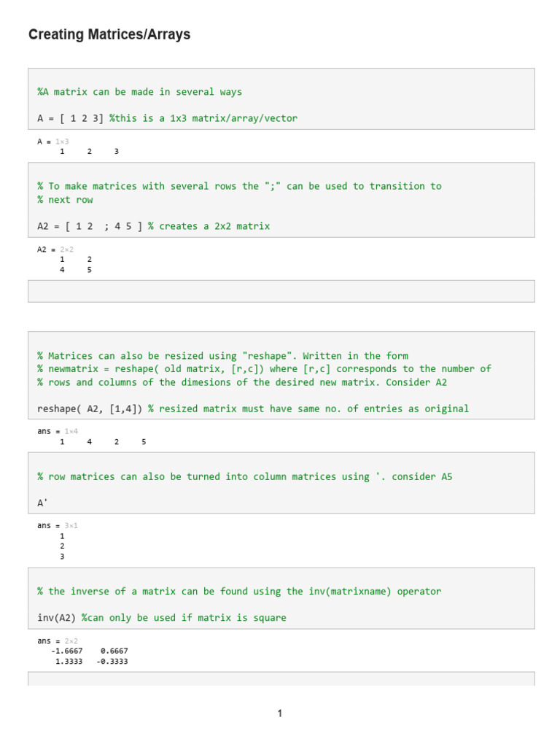The width and height of the screenshot is (560, 747).
Task: Click the "A'" transpose code line
Action: [x=41, y=503]
